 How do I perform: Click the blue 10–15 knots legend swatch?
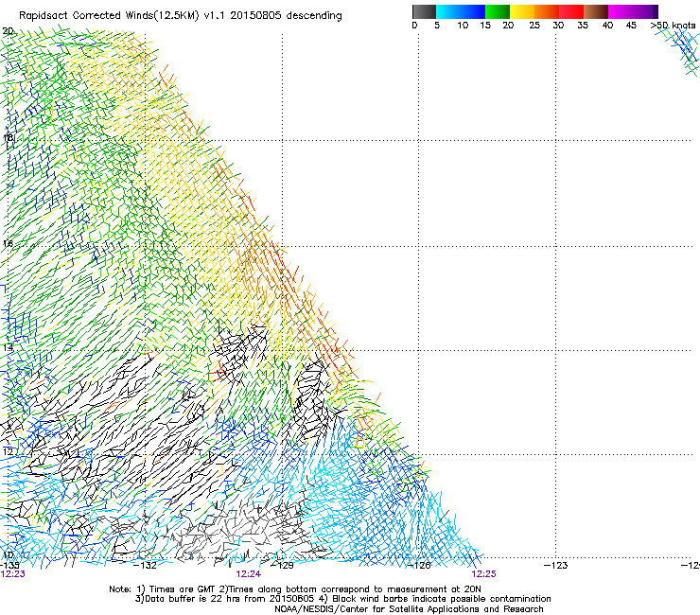[473, 11]
